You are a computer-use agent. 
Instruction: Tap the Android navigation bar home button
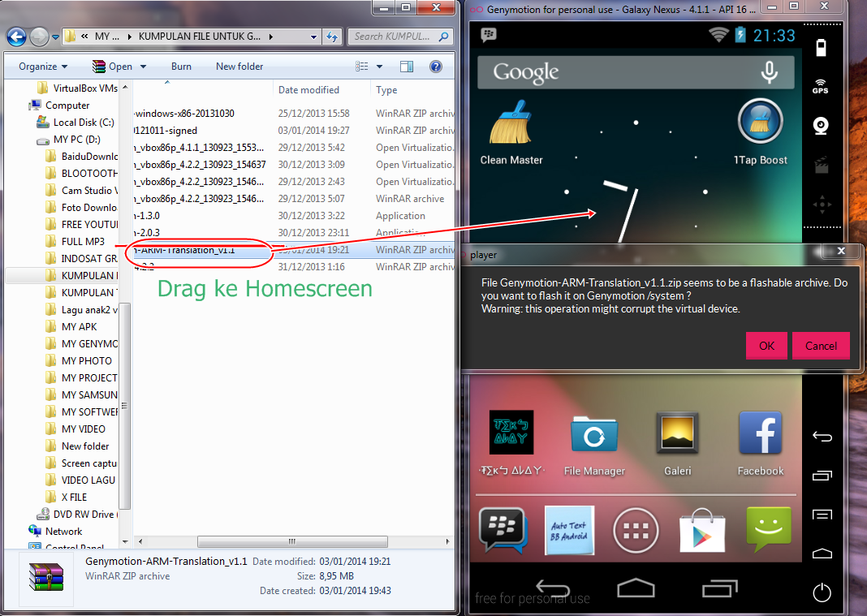[x=636, y=588]
